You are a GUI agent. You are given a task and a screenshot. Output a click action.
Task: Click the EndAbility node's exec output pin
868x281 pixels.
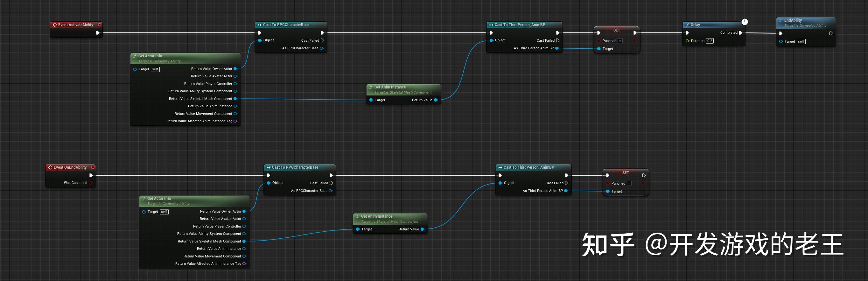click(x=831, y=33)
